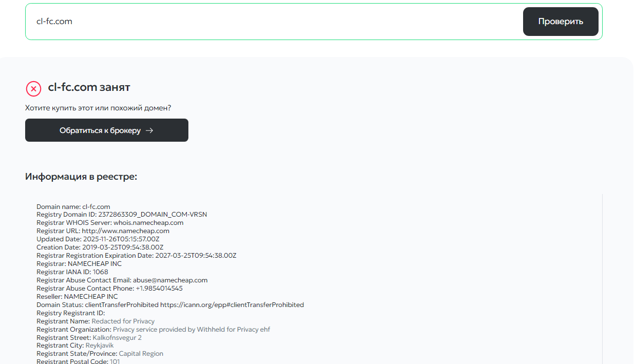Click the Registrant Organization privacy service value

(x=191, y=330)
